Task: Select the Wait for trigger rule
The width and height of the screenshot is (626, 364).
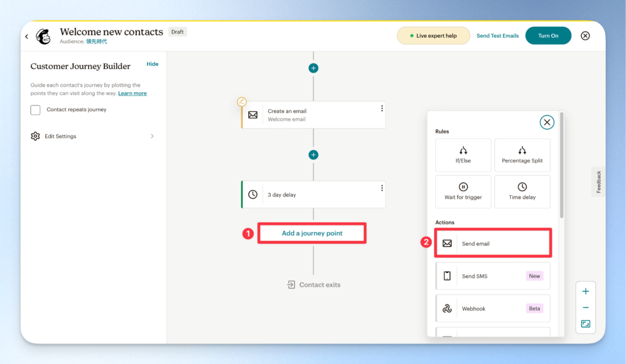Action: coord(463,192)
